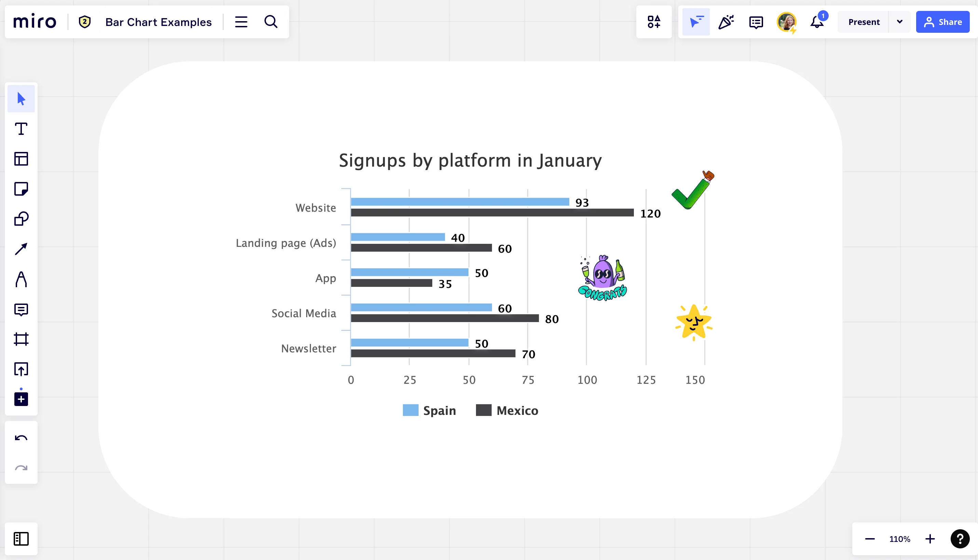Viewport: 978px width, 560px height.
Task: Open the more apps plus button
Action: (x=21, y=399)
